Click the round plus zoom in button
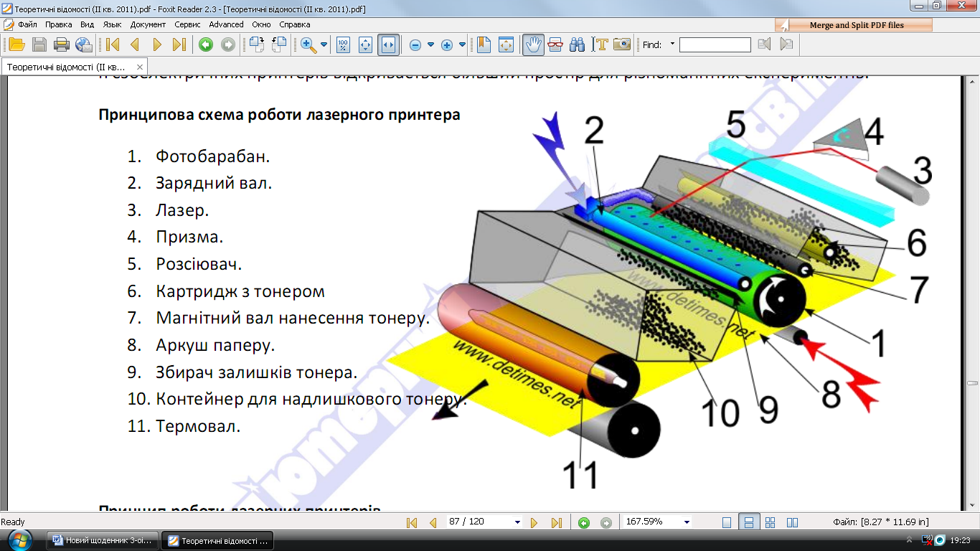 pos(447,44)
